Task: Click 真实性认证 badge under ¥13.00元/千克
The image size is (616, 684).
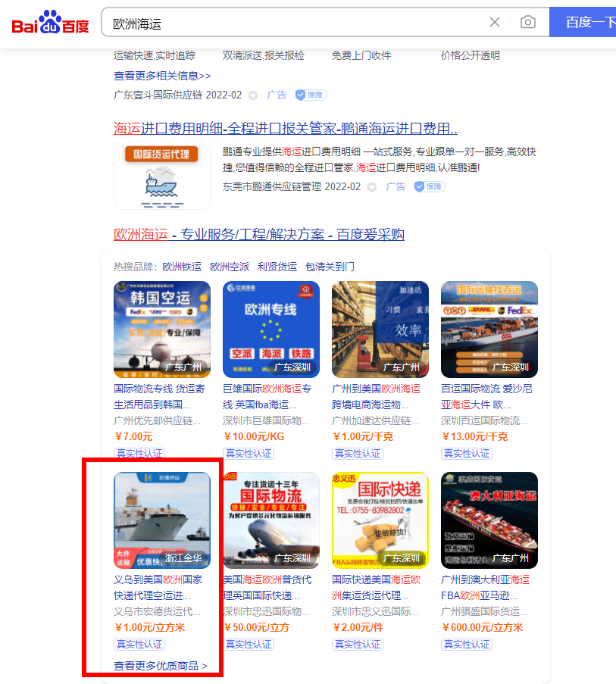Action: point(467,453)
